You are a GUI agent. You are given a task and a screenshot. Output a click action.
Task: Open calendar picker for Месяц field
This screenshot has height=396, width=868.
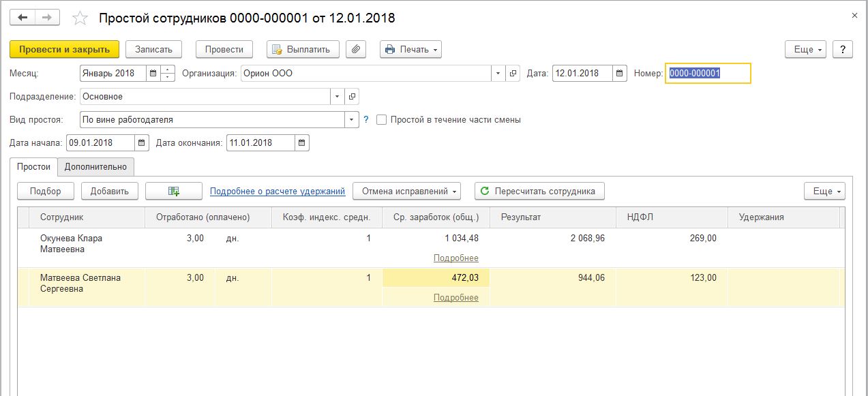(x=153, y=74)
